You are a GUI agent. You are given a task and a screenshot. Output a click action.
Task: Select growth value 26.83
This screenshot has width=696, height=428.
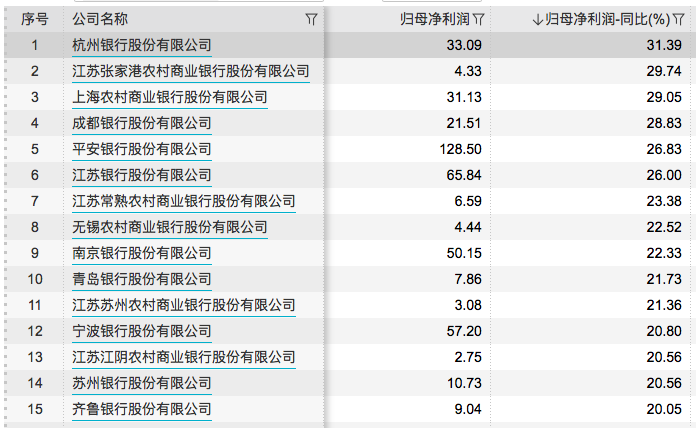coord(664,149)
